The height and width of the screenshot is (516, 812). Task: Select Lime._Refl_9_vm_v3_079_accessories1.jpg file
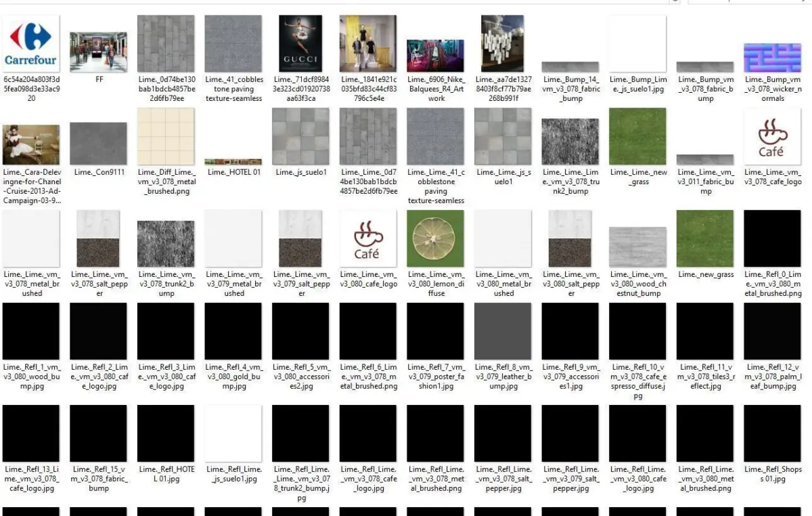(x=570, y=331)
